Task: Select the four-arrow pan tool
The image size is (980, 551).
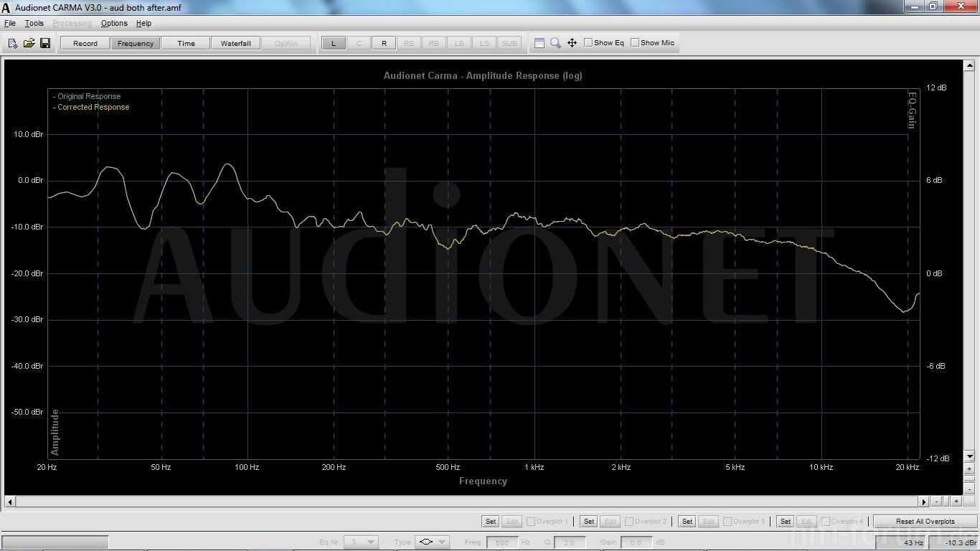Action: 573,43
